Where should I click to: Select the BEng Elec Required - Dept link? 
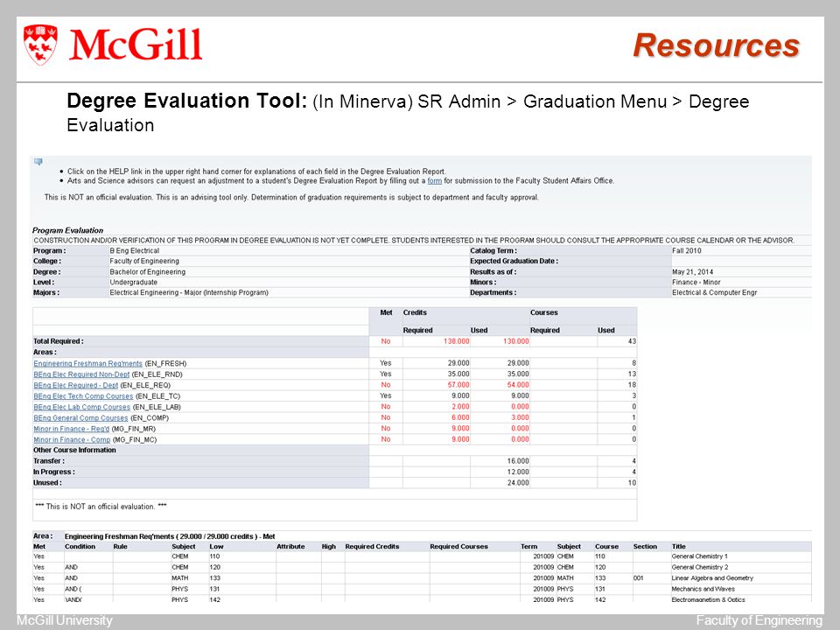coord(75,385)
